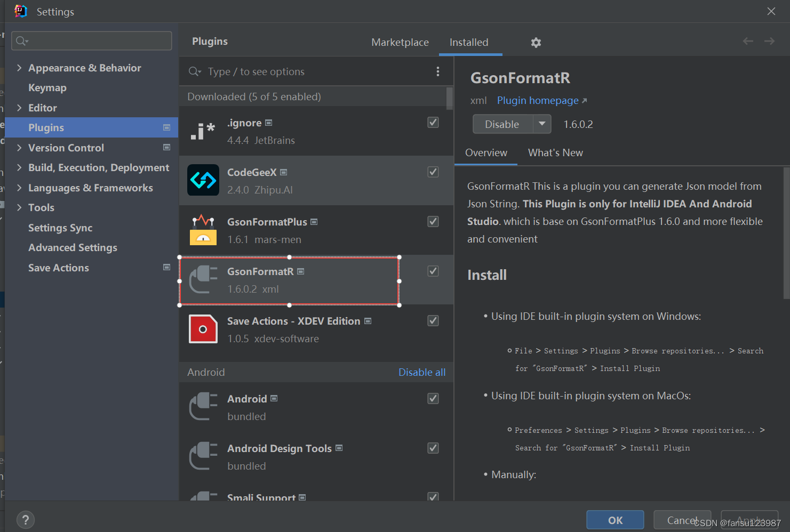The width and height of the screenshot is (790, 532).
Task: Click the Cancel button
Action: click(682, 520)
